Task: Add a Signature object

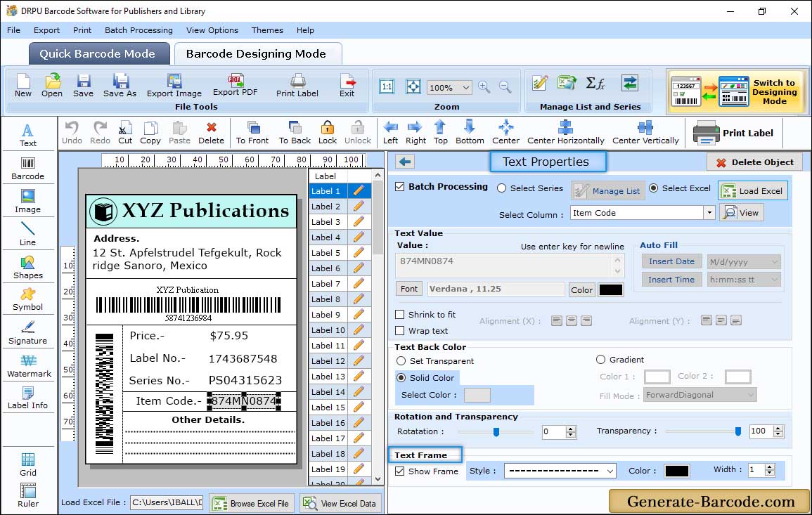Action: click(28, 332)
